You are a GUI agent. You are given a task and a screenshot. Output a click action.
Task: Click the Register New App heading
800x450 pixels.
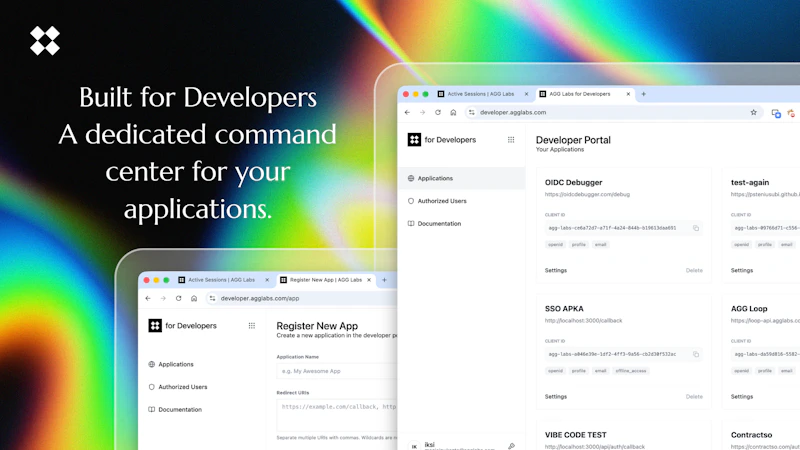click(317, 326)
